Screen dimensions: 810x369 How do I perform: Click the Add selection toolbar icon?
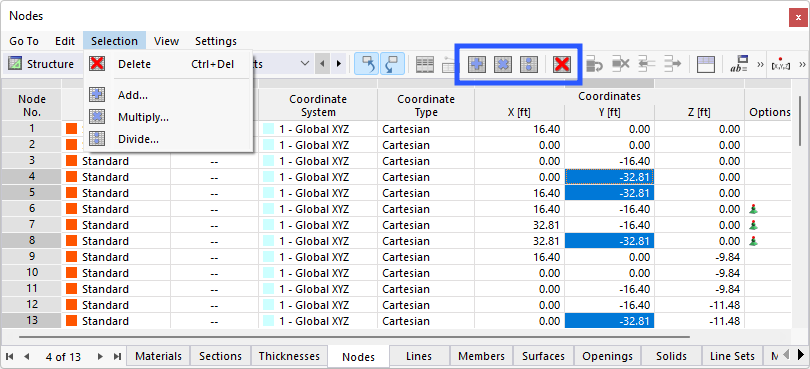(x=477, y=65)
